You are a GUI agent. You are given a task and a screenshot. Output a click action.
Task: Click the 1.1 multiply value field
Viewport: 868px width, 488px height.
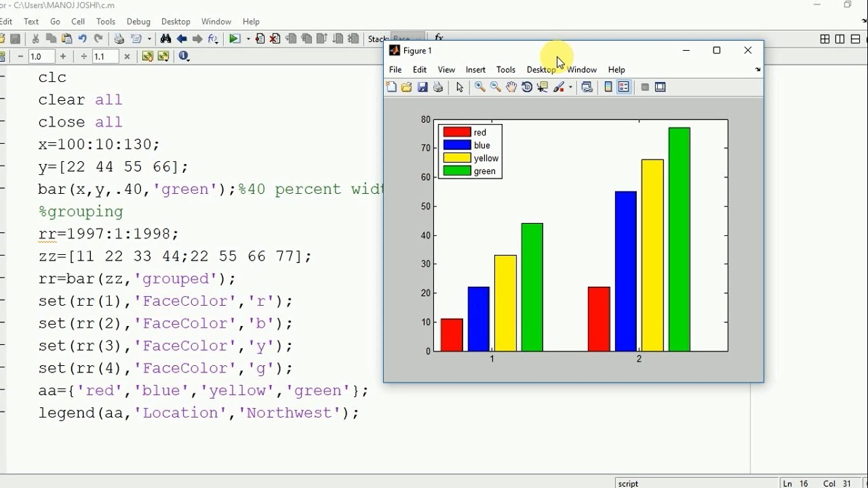(x=105, y=57)
